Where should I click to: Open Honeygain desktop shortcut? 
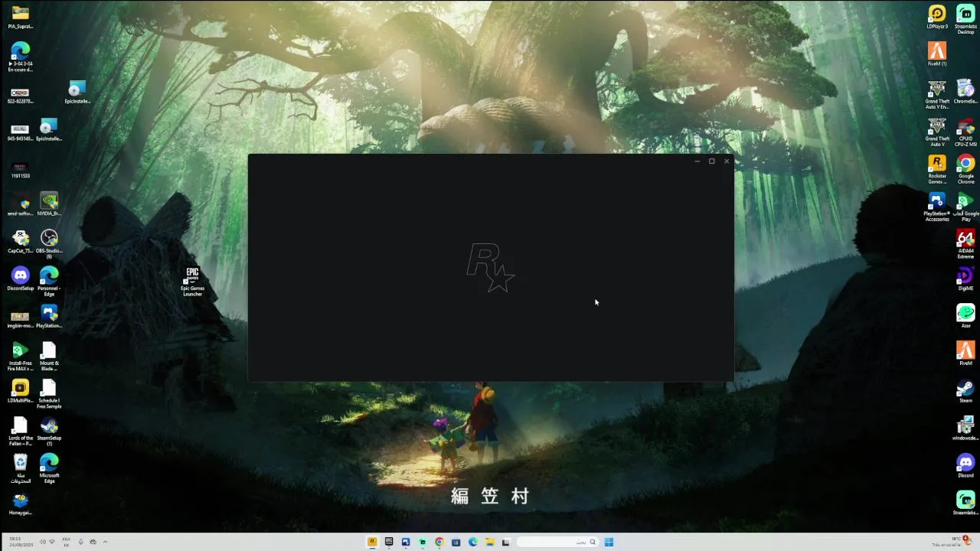point(21,504)
